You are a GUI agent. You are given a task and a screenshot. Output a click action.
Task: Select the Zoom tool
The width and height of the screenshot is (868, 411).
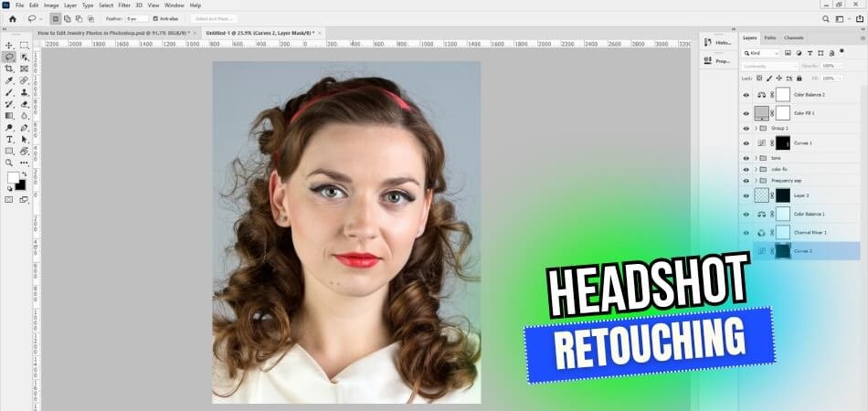(9, 163)
